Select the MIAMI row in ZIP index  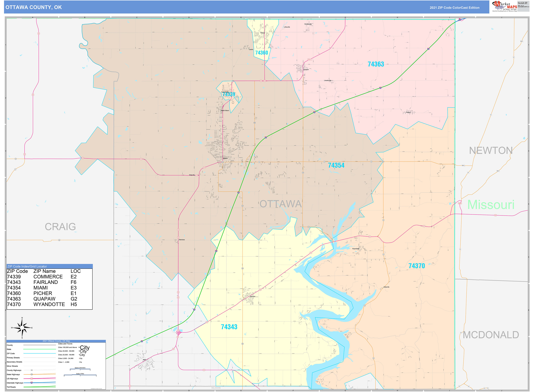click(49, 288)
